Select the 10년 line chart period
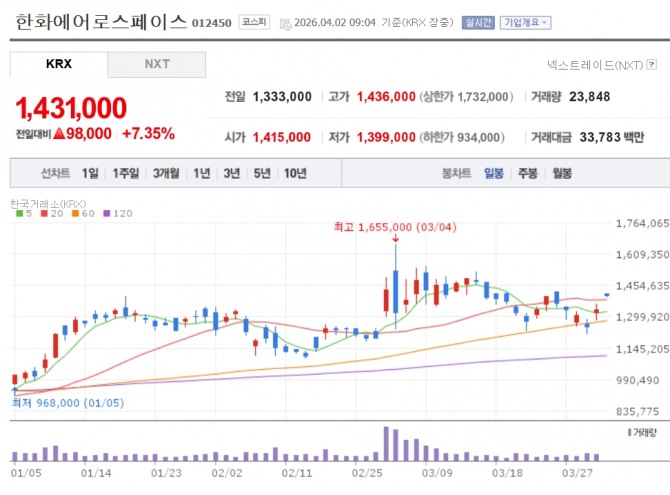This screenshot has height=495, width=670. tap(295, 173)
